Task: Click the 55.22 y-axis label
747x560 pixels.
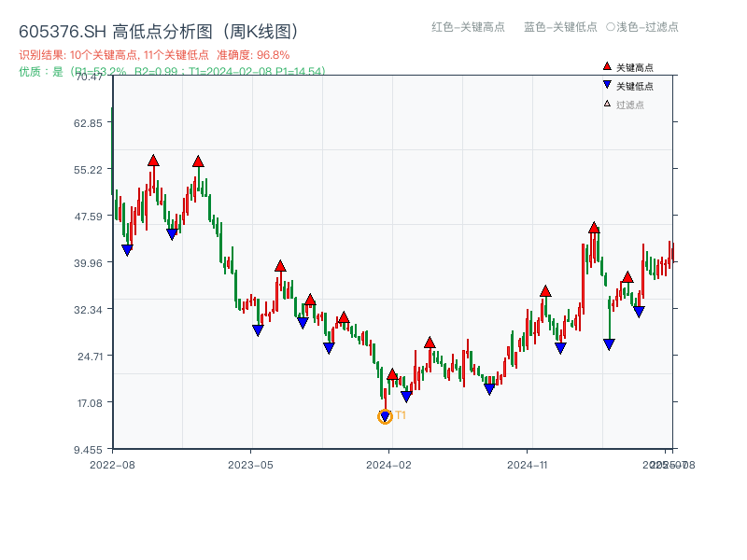Action: pyautogui.click(x=88, y=170)
